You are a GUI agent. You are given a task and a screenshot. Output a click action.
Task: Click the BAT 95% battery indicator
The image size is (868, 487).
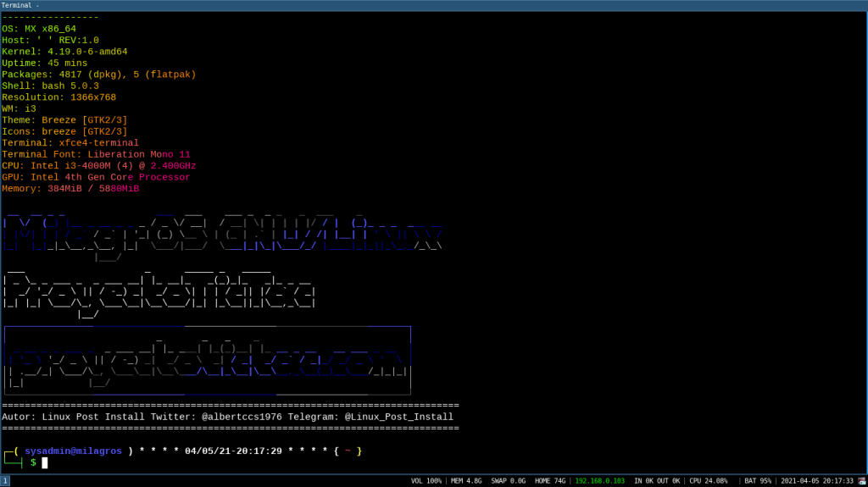coord(758,480)
